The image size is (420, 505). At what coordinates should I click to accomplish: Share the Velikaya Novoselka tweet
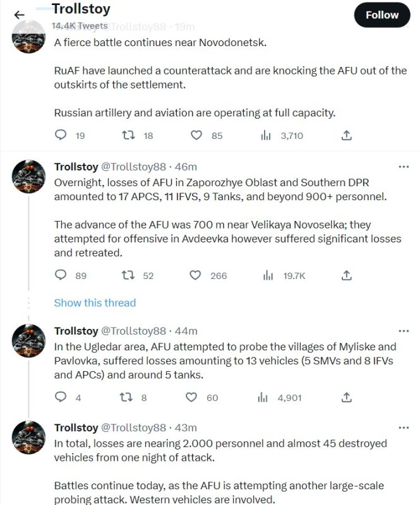[x=346, y=275]
